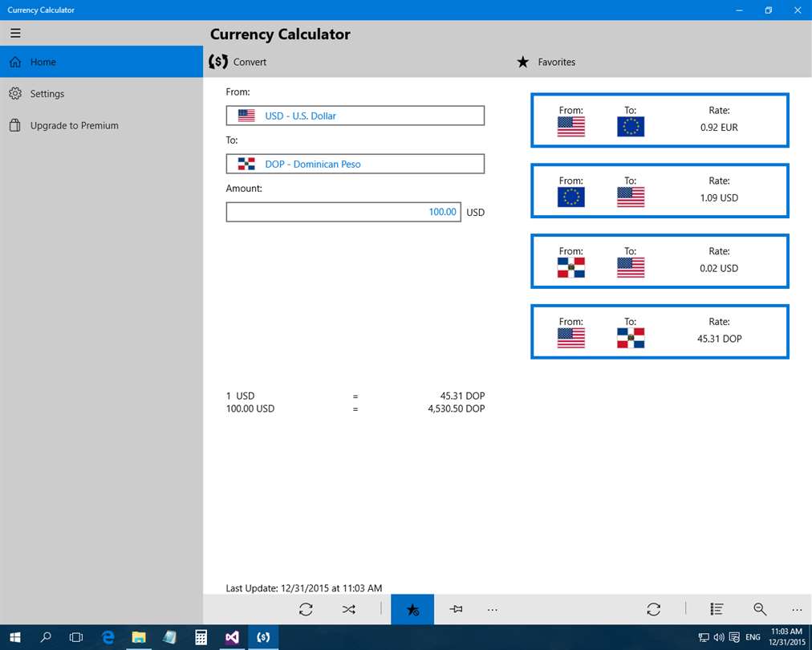Click the Favorites section header
Viewport: 812px width, 650px height.
[x=546, y=62]
